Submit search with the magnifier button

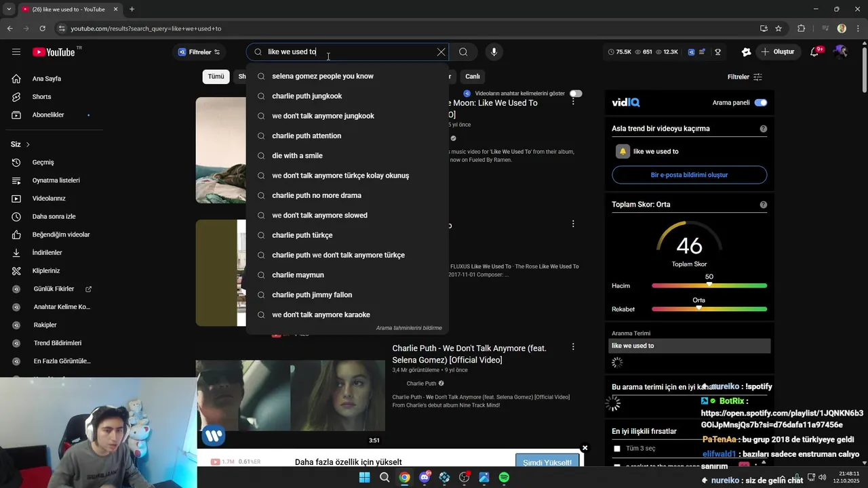tap(463, 52)
